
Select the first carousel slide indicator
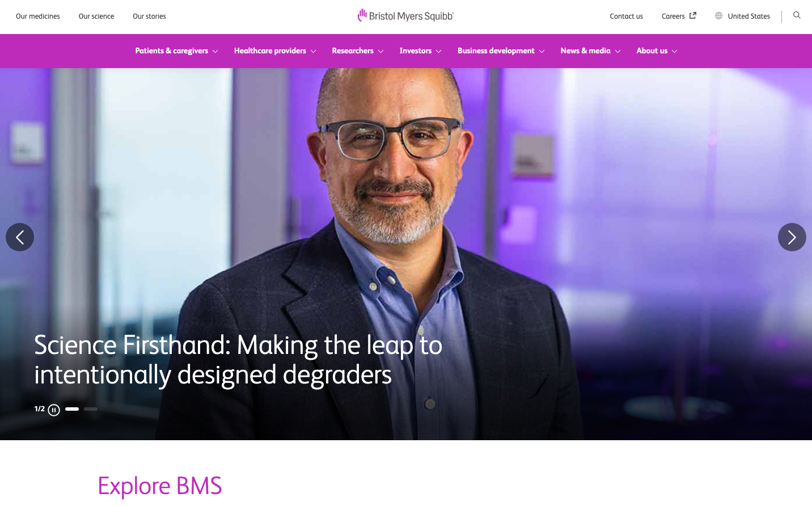tap(72, 409)
